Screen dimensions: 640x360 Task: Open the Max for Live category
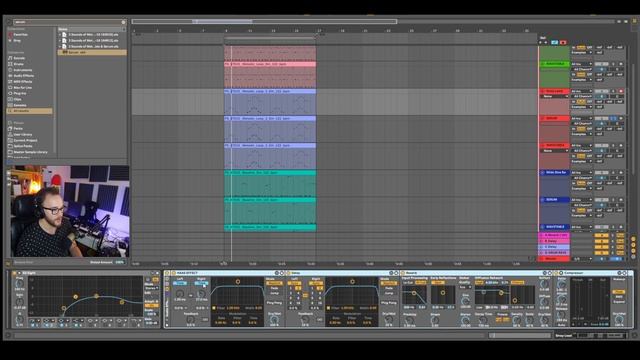pyautogui.click(x=22, y=87)
